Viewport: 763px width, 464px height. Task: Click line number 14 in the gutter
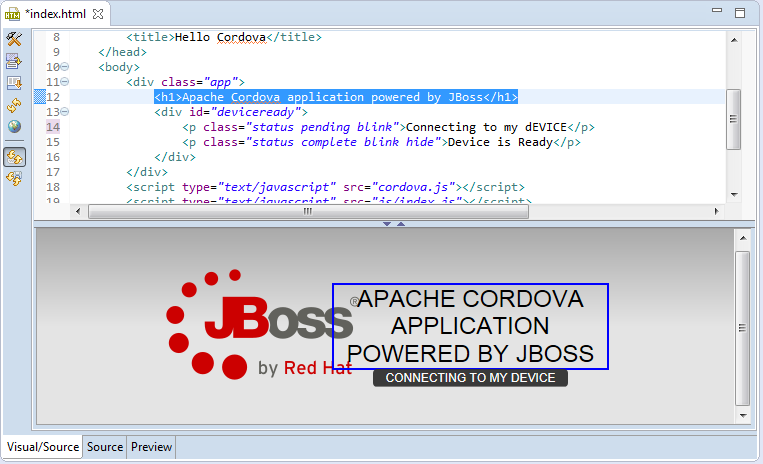pos(53,127)
